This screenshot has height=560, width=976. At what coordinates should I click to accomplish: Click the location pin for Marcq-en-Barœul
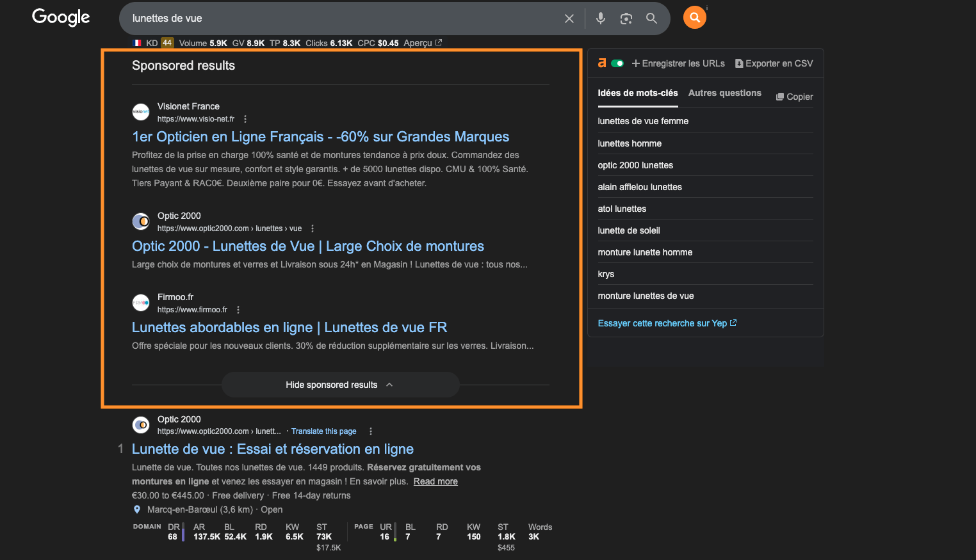(x=136, y=509)
